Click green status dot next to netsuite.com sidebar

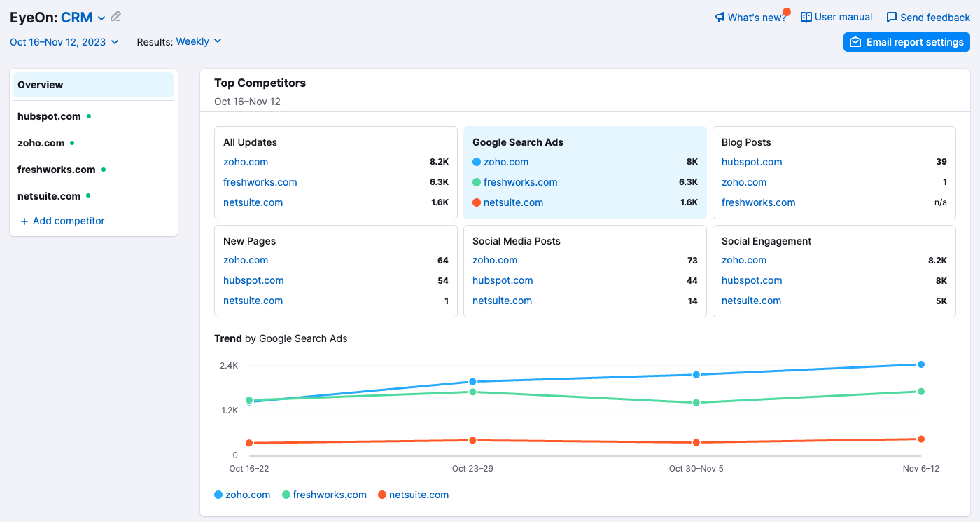click(89, 196)
